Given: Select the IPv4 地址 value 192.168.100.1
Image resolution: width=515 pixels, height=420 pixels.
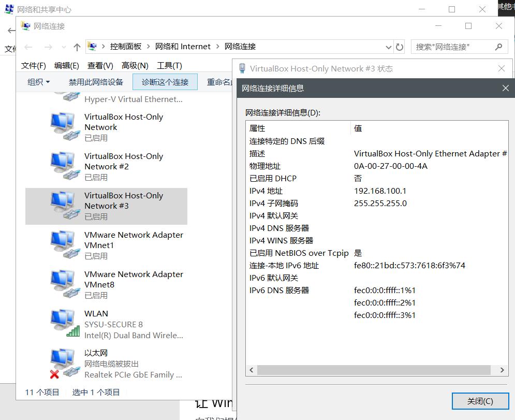Looking at the screenshot, I should pos(380,191).
